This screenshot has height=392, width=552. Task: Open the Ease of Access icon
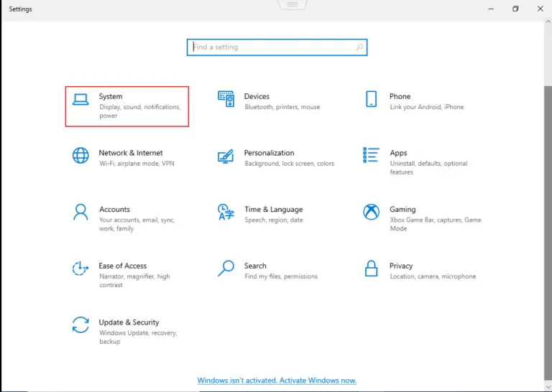click(x=80, y=269)
